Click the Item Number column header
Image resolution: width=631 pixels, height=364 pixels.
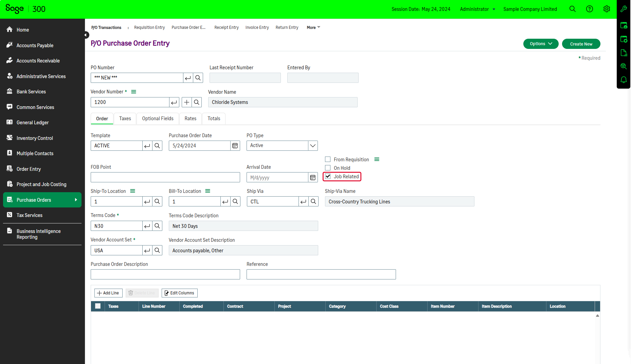point(452,306)
